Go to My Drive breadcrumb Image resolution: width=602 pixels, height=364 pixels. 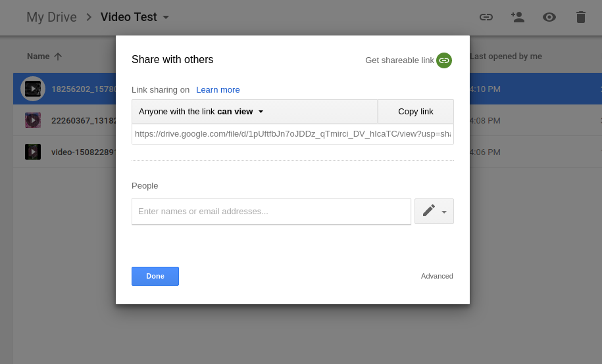(51, 17)
